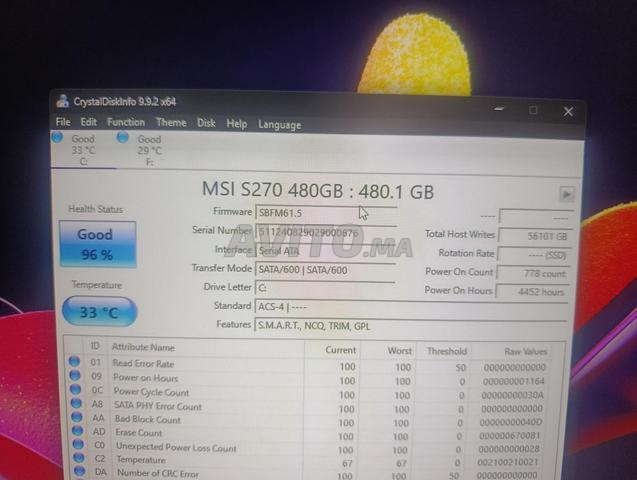Select the Power on Hours attribute
Image resolution: width=637 pixels, height=480 pixels.
pyautogui.click(x=145, y=378)
